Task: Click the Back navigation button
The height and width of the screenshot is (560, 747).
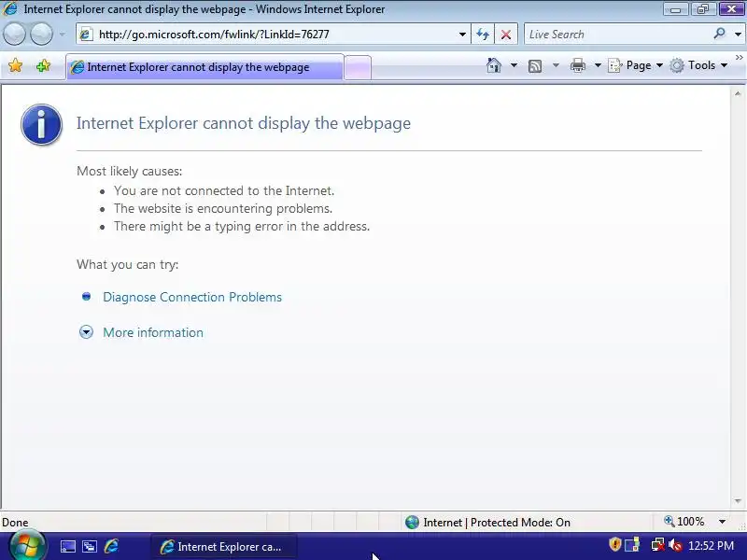Action: (14, 35)
